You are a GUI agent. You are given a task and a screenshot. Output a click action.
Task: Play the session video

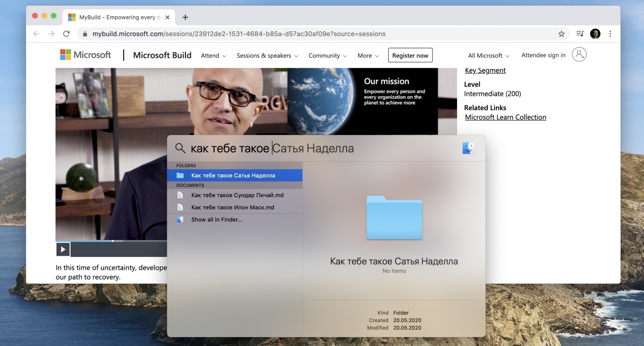pyautogui.click(x=63, y=249)
